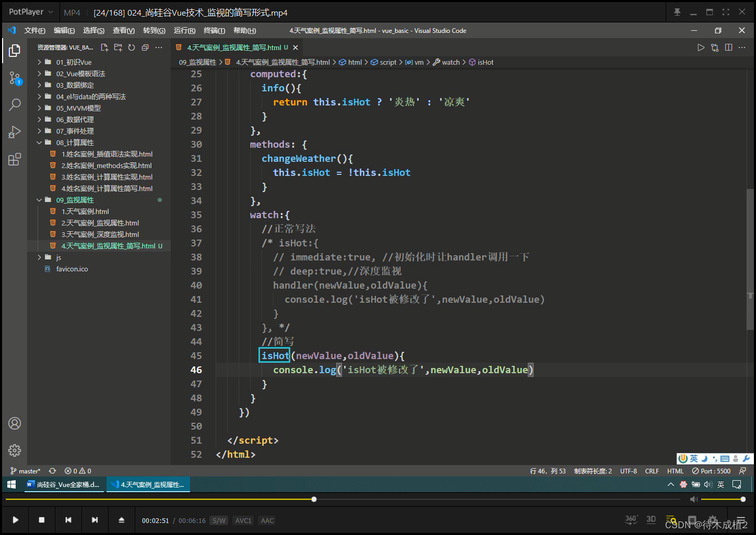Open the 文件(F) menu
The image size is (756, 535).
[34, 31]
